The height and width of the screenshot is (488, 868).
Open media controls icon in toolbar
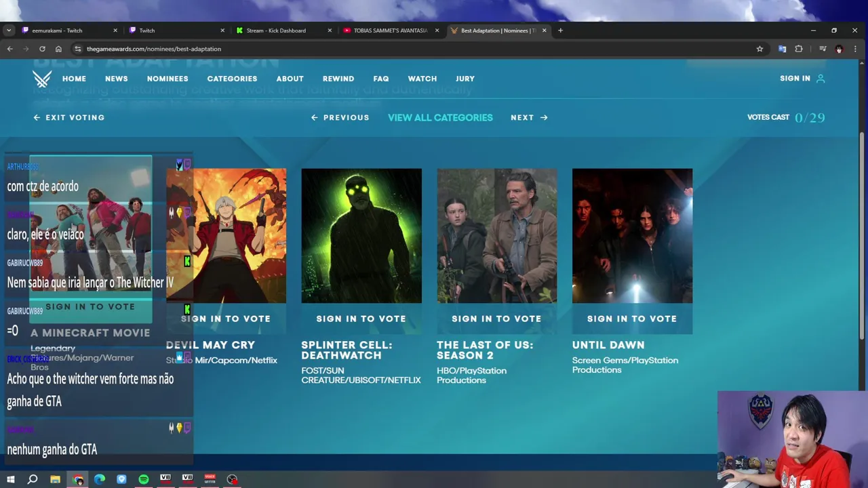coord(823,49)
